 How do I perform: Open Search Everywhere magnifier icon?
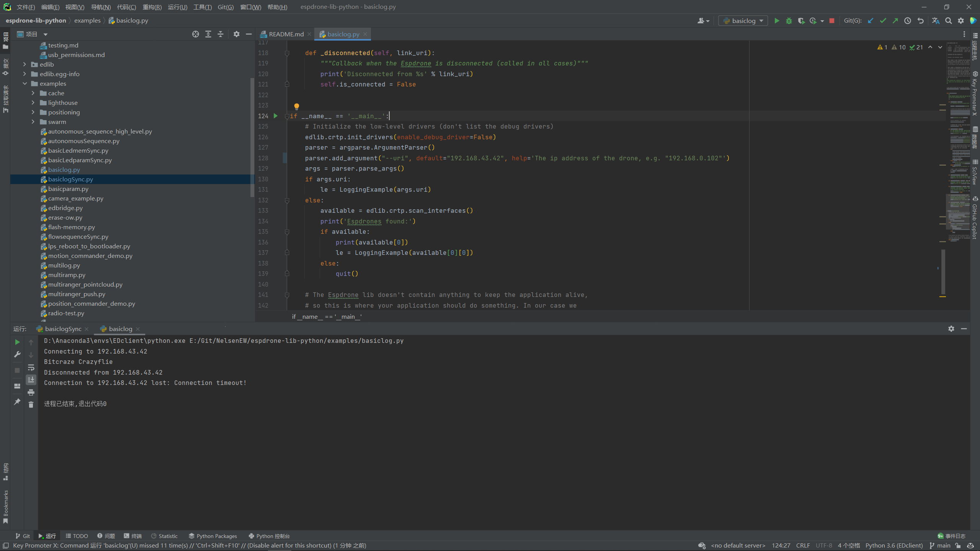pos(948,21)
